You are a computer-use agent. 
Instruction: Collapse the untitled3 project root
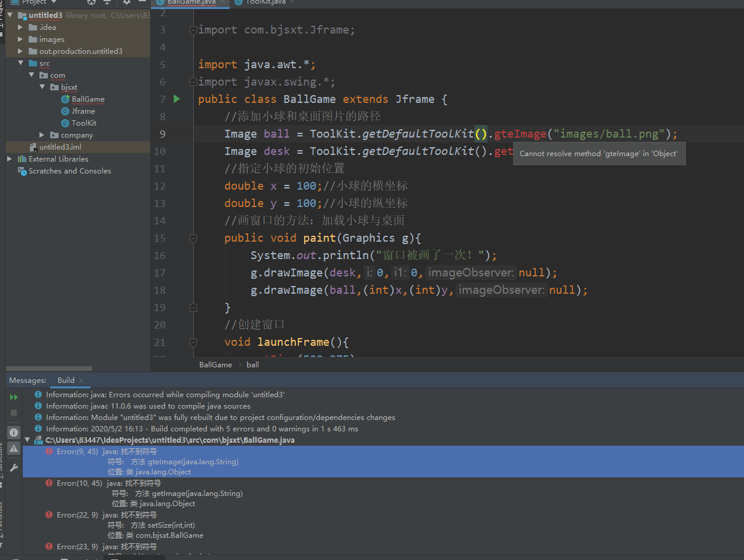(10, 16)
